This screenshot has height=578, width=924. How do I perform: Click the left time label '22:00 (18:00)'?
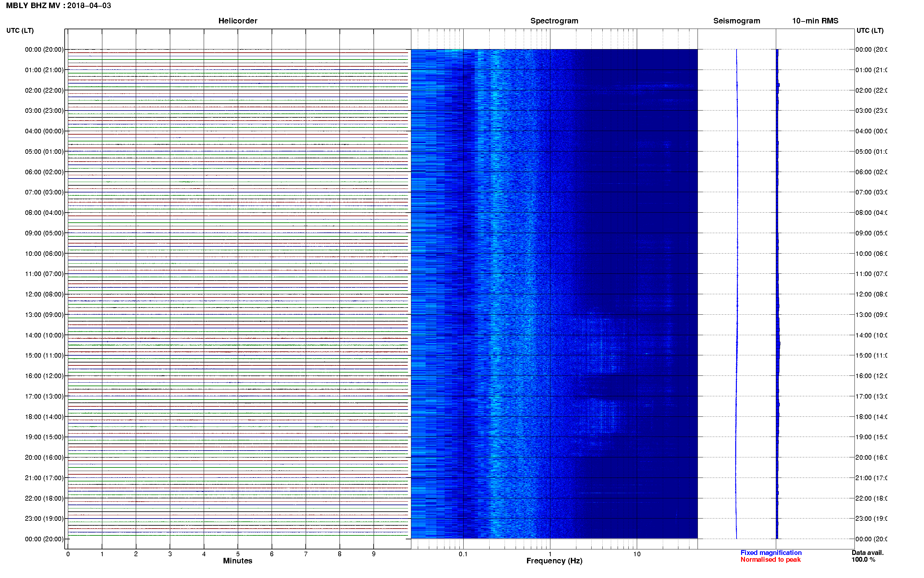(x=44, y=498)
